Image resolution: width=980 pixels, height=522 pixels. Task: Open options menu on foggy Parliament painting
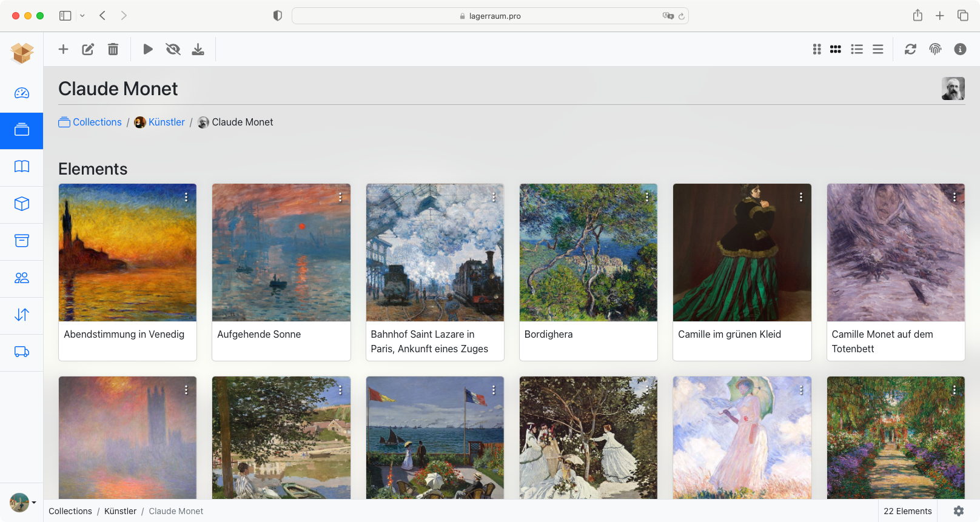(x=186, y=390)
